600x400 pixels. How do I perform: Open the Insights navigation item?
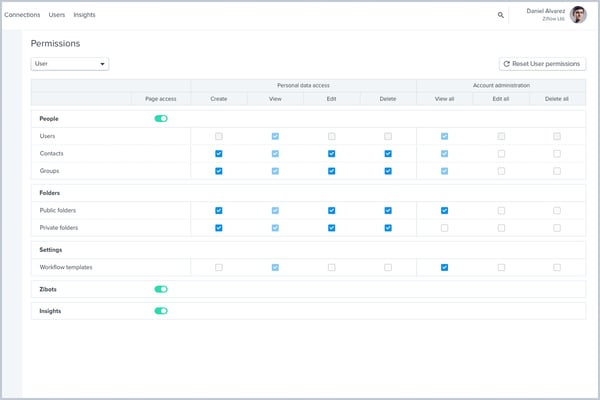tap(84, 15)
